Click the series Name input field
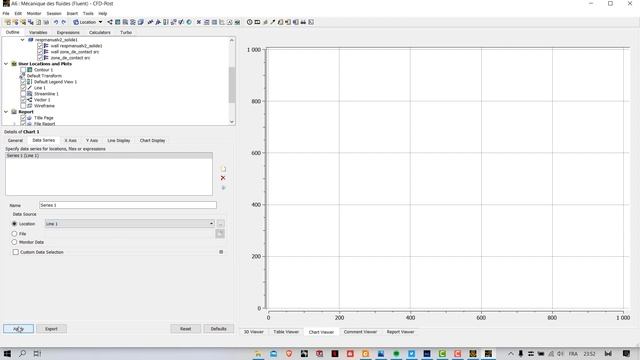This screenshot has width=640, height=360. point(128,205)
